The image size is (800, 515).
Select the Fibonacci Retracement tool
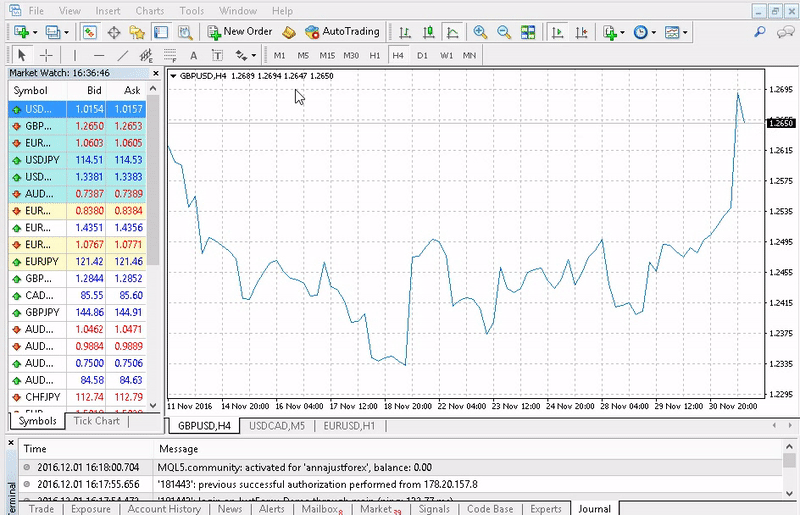tap(168, 55)
